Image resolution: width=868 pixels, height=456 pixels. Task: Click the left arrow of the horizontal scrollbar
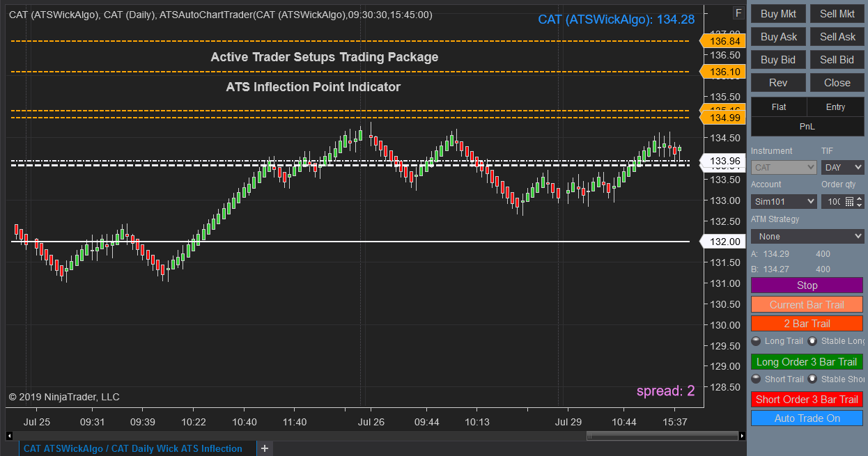[x=10, y=436]
